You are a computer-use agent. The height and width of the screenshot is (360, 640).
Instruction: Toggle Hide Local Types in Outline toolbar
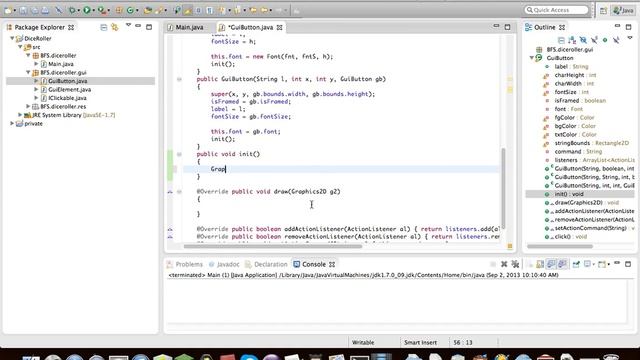click(x=616, y=40)
